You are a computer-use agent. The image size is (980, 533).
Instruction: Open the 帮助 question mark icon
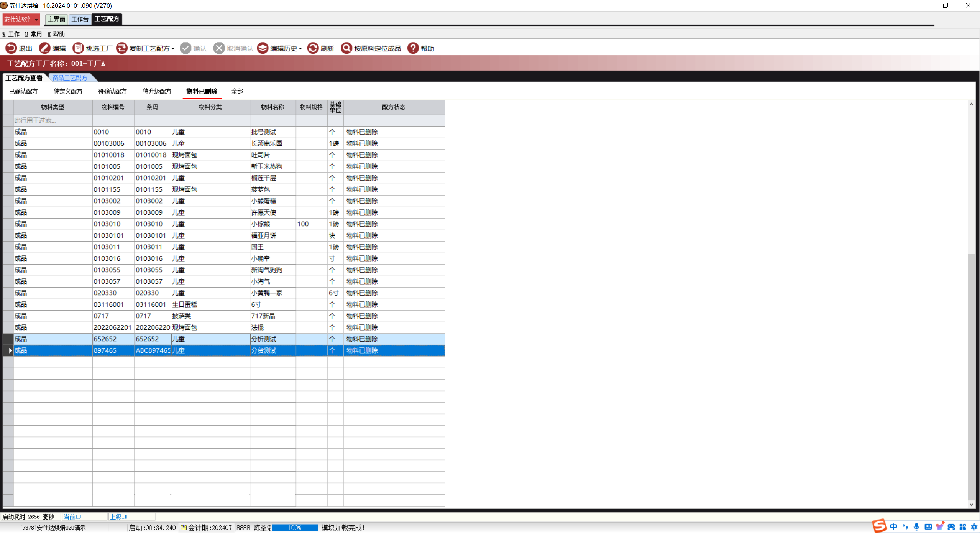(413, 48)
